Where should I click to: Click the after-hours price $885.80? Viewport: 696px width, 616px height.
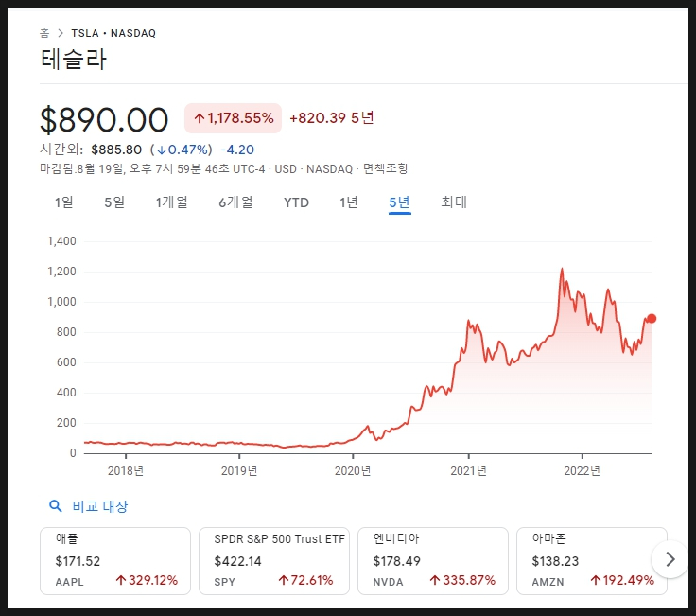(116, 150)
